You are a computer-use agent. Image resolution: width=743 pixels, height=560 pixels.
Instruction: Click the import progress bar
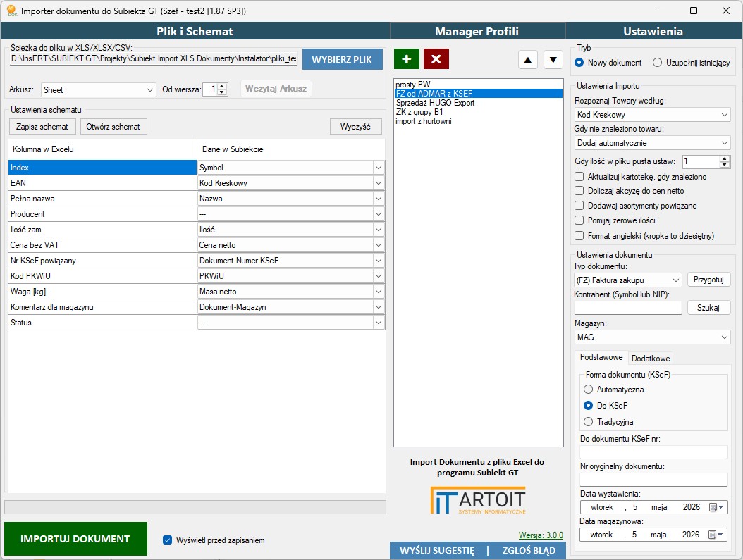click(195, 507)
